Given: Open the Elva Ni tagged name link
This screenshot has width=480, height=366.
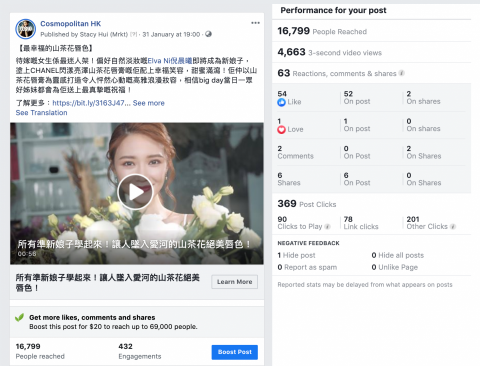Looking at the screenshot, I should (170, 61).
